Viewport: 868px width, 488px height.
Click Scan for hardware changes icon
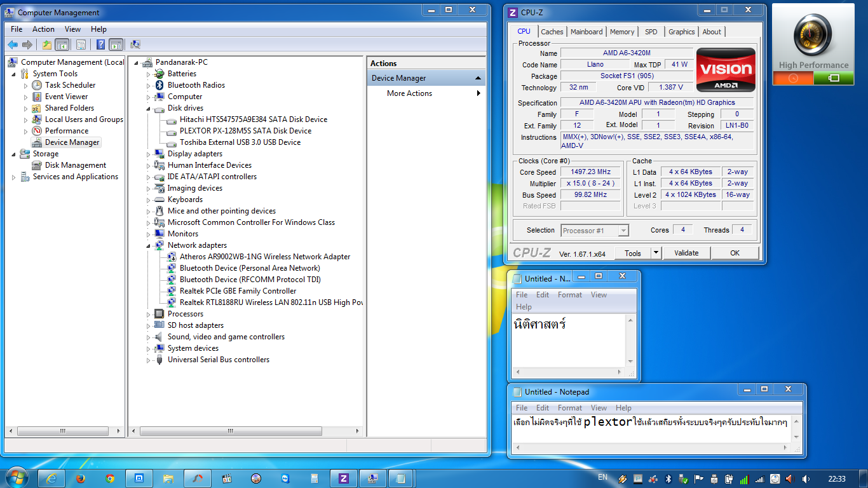tap(135, 44)
